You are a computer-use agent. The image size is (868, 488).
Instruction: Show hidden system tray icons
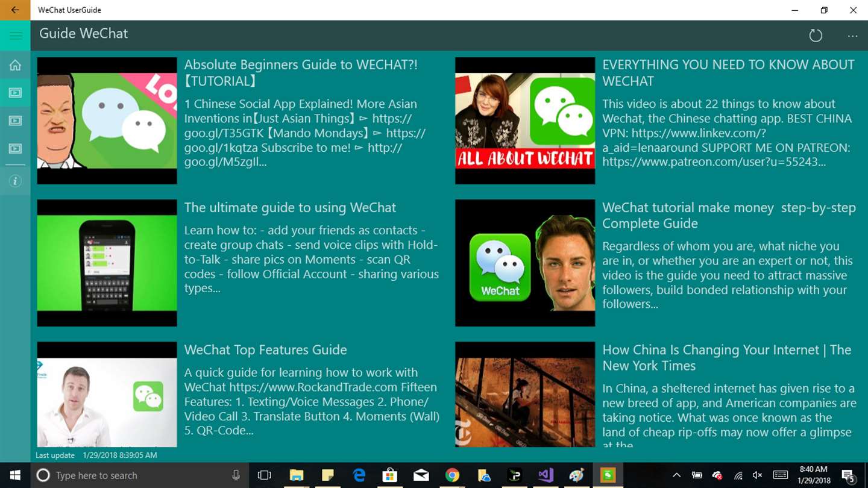pos(676,475)
